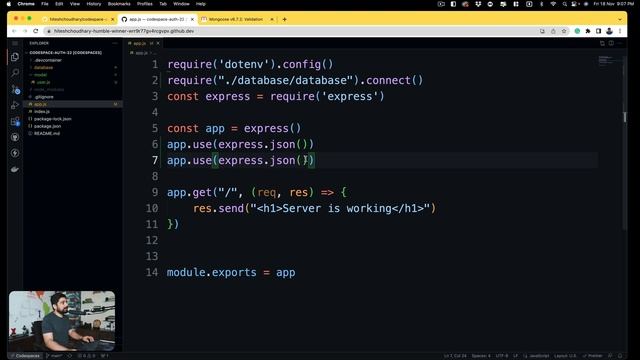The image size is (640, 360).
Task: Open the Apple menu
Action: [x=9, y=4]
